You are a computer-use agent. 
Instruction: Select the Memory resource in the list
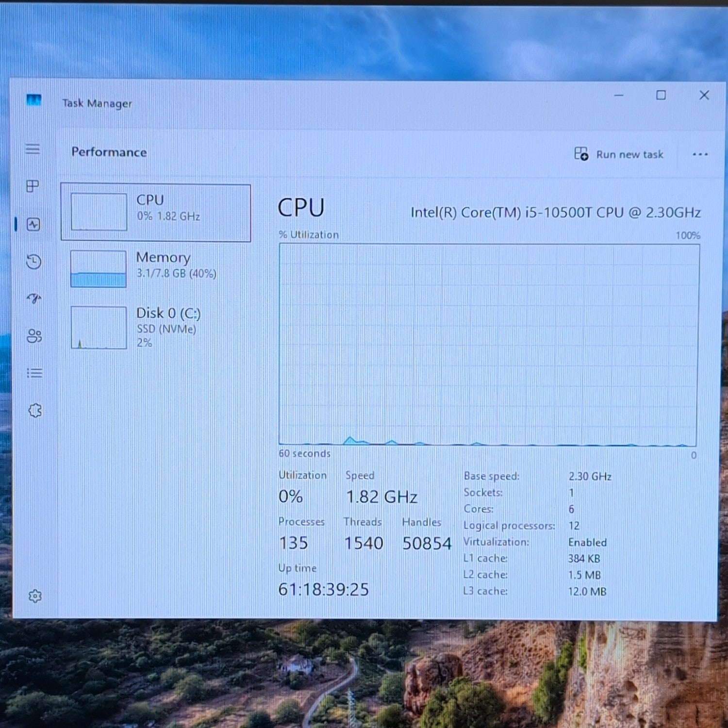pyautogui.click(x=156, y=268)
